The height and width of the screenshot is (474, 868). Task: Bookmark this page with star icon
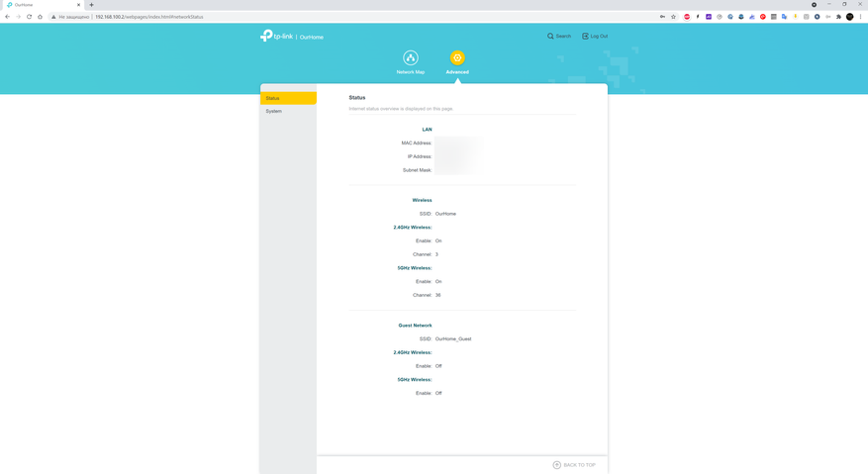click(674, 17)
